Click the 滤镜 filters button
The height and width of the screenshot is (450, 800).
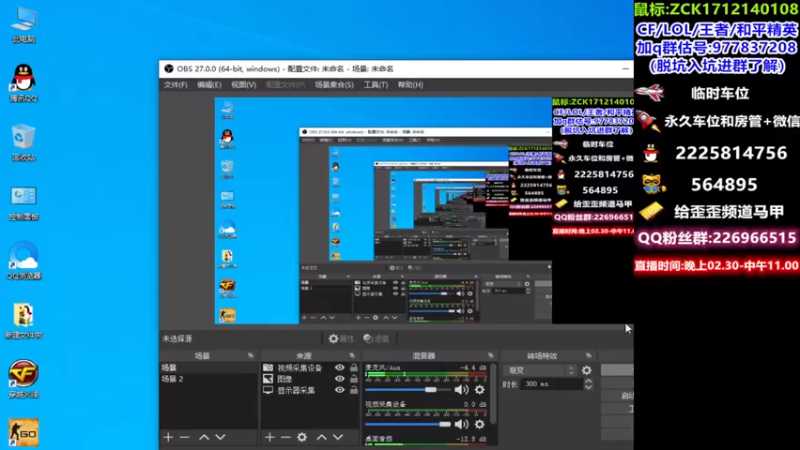(377, 339)
